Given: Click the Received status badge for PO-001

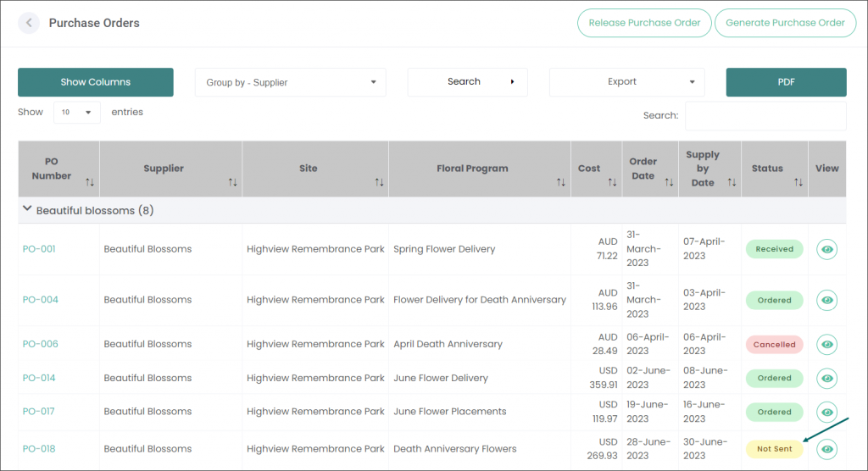Looking at the screenshot, I should coord(775,249).
